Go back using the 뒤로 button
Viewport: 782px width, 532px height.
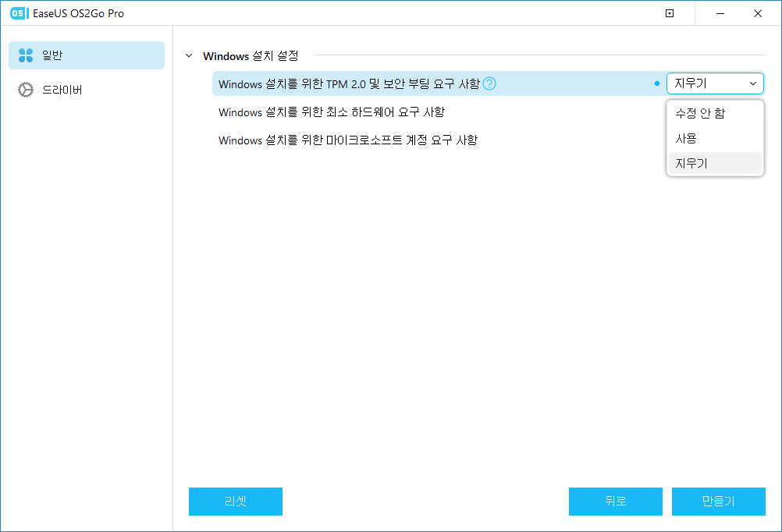[x=616, y=502]
